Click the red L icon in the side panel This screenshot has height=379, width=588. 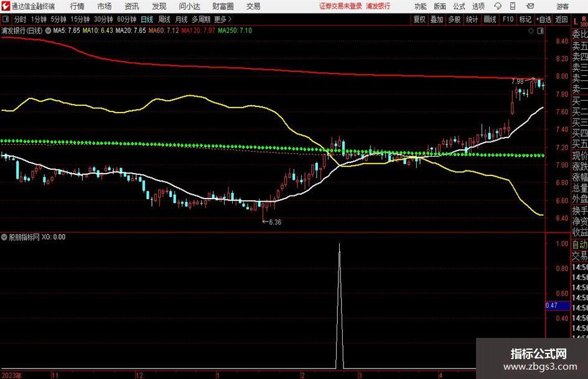(x=576, y=22)
